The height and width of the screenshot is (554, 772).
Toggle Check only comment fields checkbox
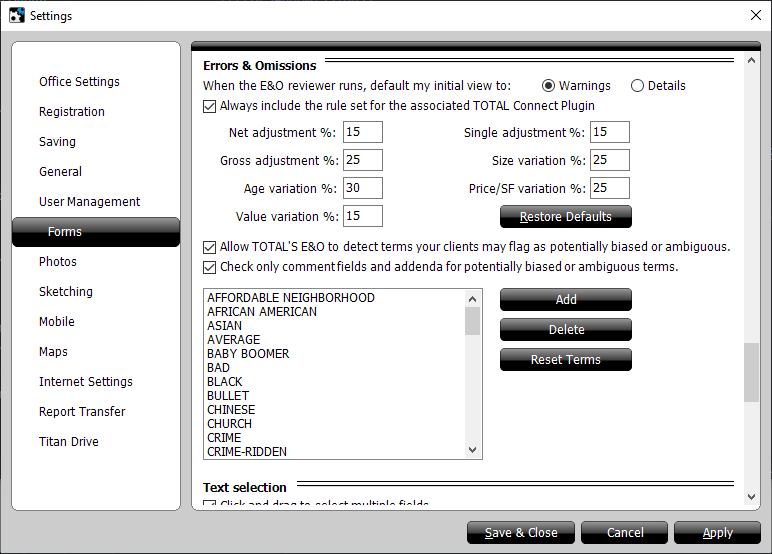209,267
